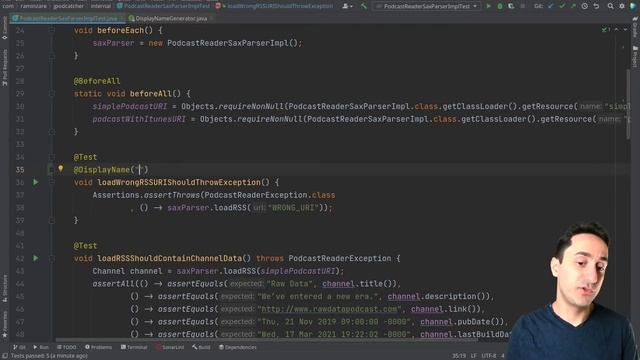Click the "WRONG_URI" string literal
The image size is (640, 360).
click(293, 208)
